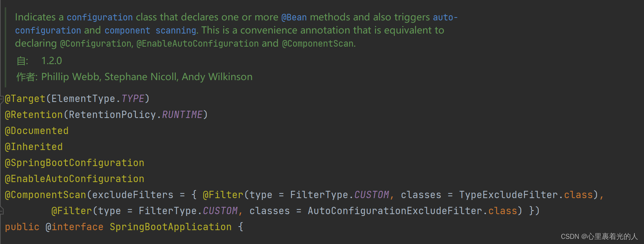The height and width of the screenshot is (244, 644).
Task: Click the excludeFilters attribute name
Action: [133, 195]
